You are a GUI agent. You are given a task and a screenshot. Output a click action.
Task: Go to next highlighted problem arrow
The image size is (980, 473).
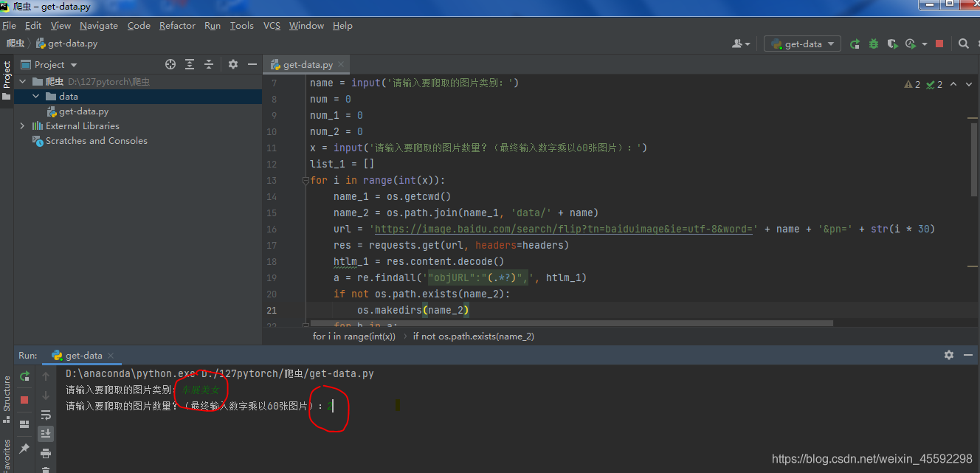968,85
